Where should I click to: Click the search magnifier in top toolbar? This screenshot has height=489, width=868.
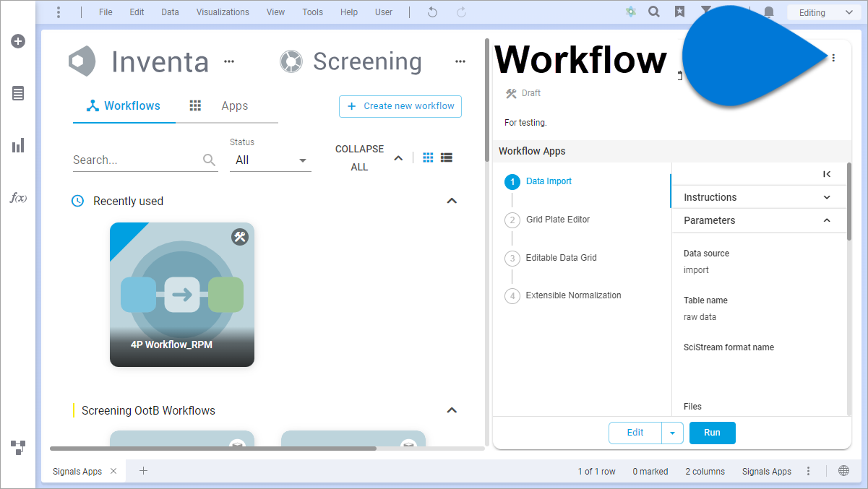point(654,12)
